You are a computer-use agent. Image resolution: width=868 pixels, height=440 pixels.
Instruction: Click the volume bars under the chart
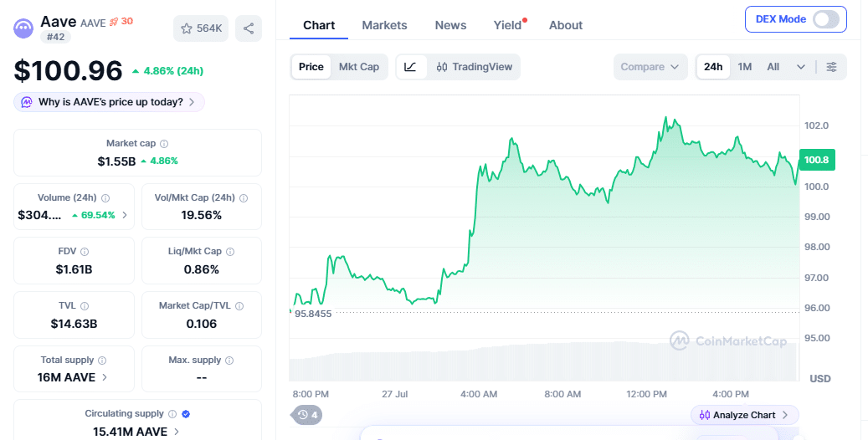[x=543, y=361]
